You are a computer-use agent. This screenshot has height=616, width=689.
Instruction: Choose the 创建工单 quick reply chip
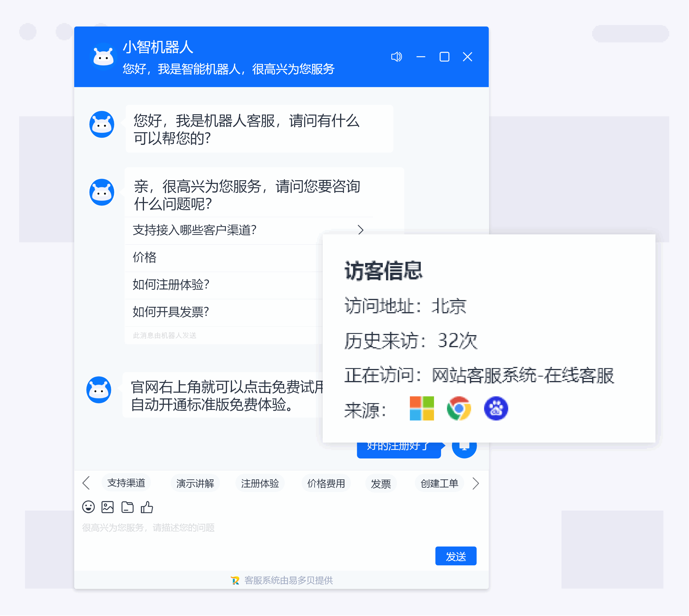pos(439,483)
